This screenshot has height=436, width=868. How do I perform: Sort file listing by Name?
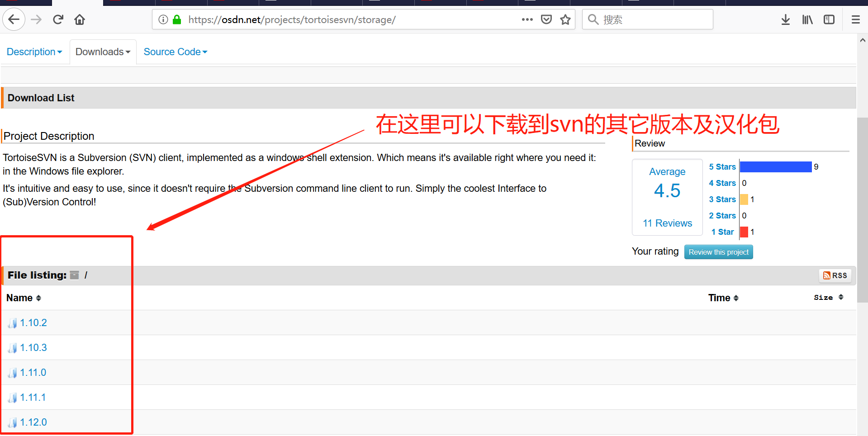click(x=24, y=298)
